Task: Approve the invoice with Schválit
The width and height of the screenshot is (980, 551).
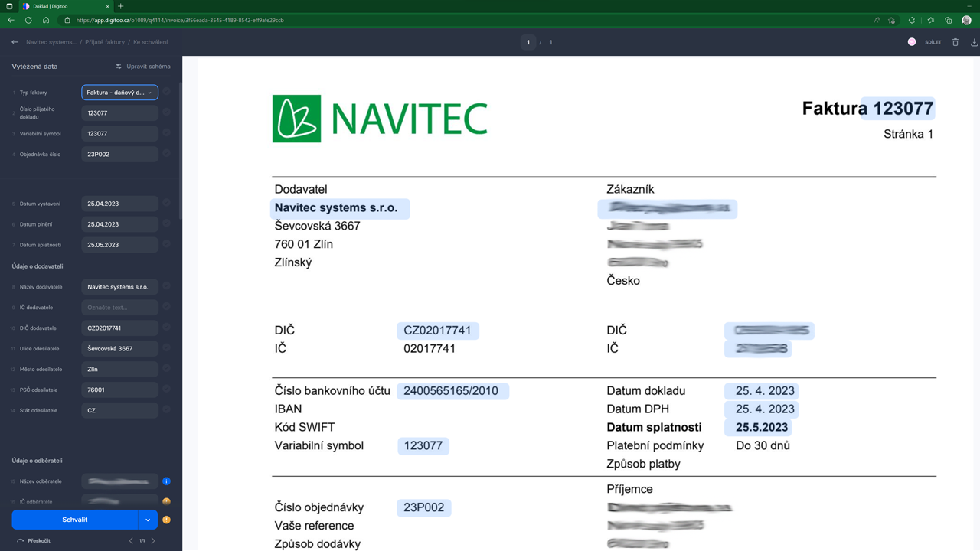Action: point(74,520)
